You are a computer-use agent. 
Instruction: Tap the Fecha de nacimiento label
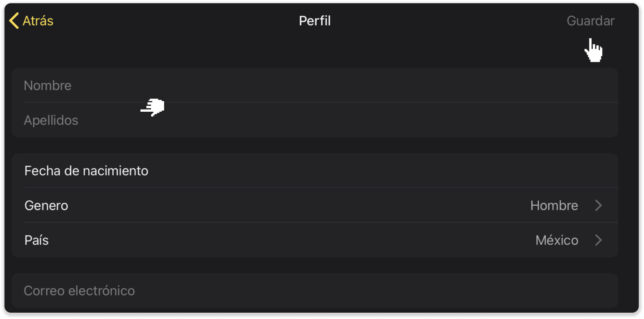[x=86, y=171]
